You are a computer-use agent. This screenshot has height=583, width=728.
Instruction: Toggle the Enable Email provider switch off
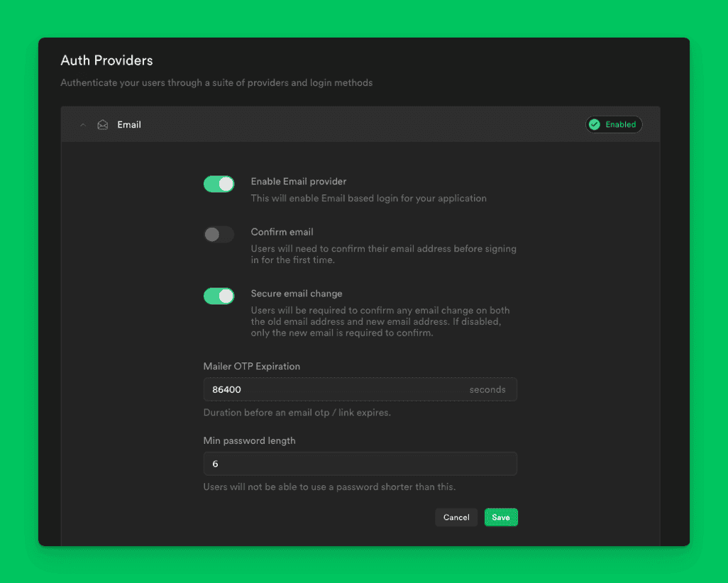(x=219, y=183)
